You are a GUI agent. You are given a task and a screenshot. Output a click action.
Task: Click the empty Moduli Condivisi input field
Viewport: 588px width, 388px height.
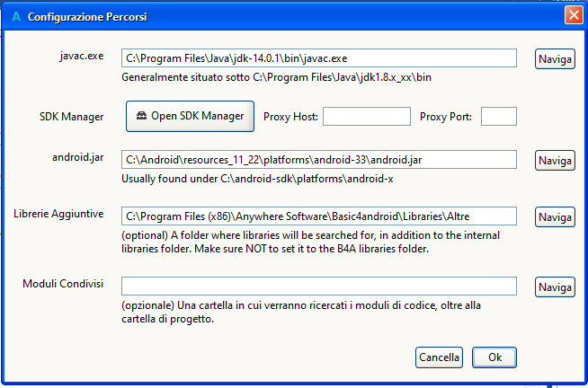pos(319,286)
